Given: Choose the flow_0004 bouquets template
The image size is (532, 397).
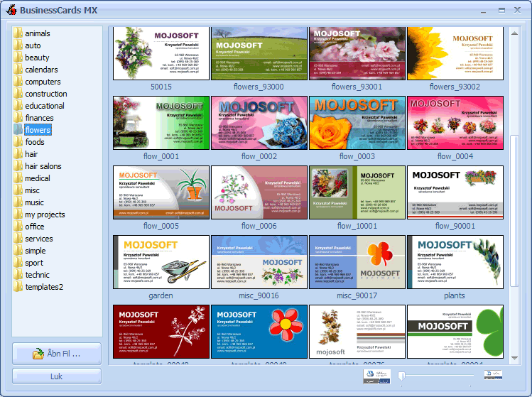Looking at the screenshot, I should click(455, 123).
